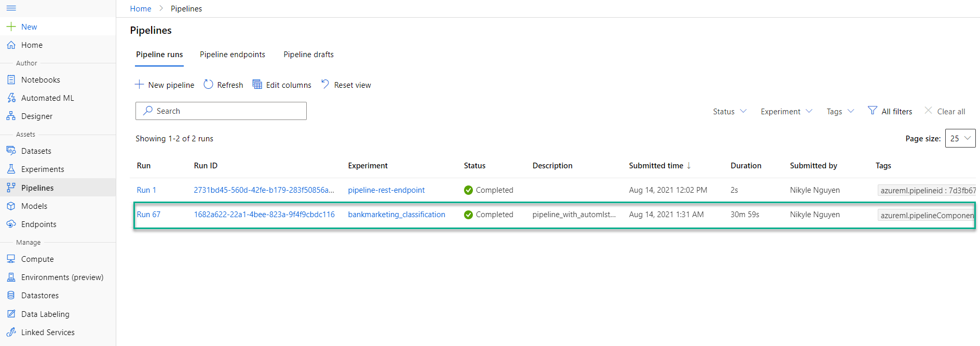The image size is (980, 346).
Task: Open the Run 67 link
Action: click(x=148, y=215)
